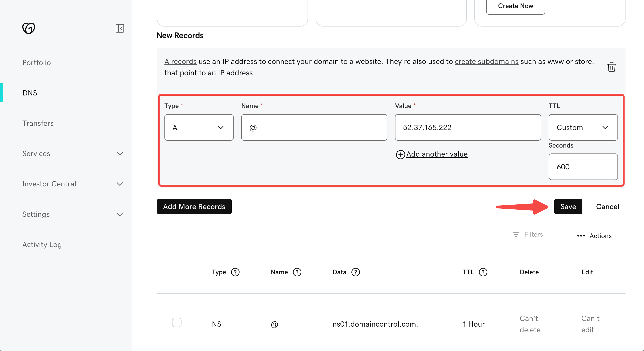
Task: Open the Actions three-dot menu
Action: (x=581, y=236)
